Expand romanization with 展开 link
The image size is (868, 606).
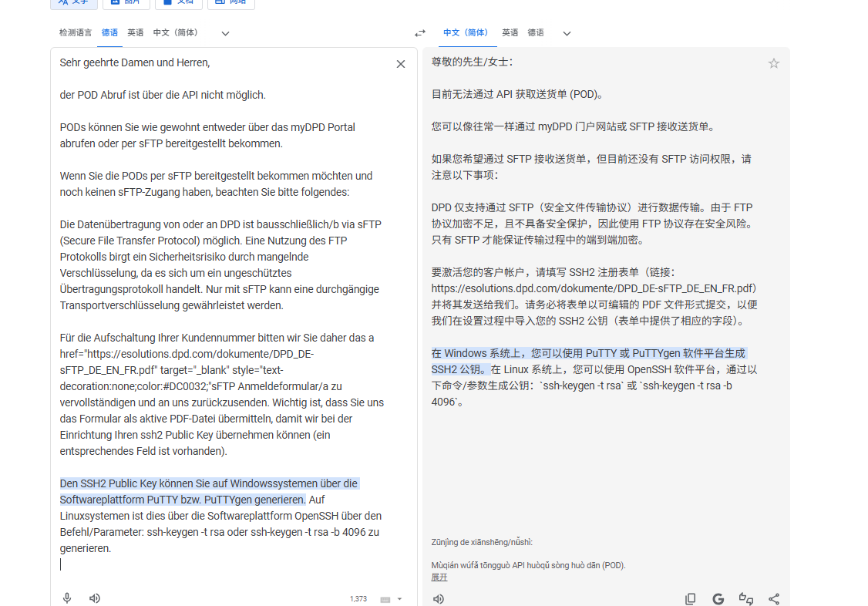(x=439, y=577)
